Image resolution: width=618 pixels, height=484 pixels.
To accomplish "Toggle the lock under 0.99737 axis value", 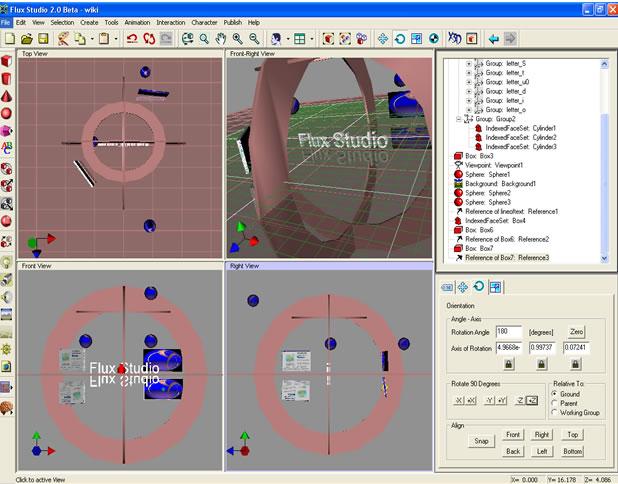I will coord(542,364).
